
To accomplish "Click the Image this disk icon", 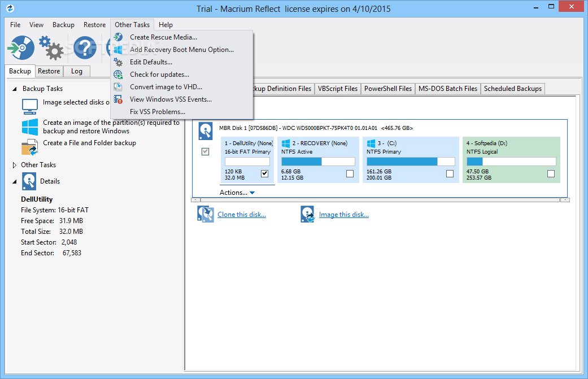I will (x=307, y=214).
